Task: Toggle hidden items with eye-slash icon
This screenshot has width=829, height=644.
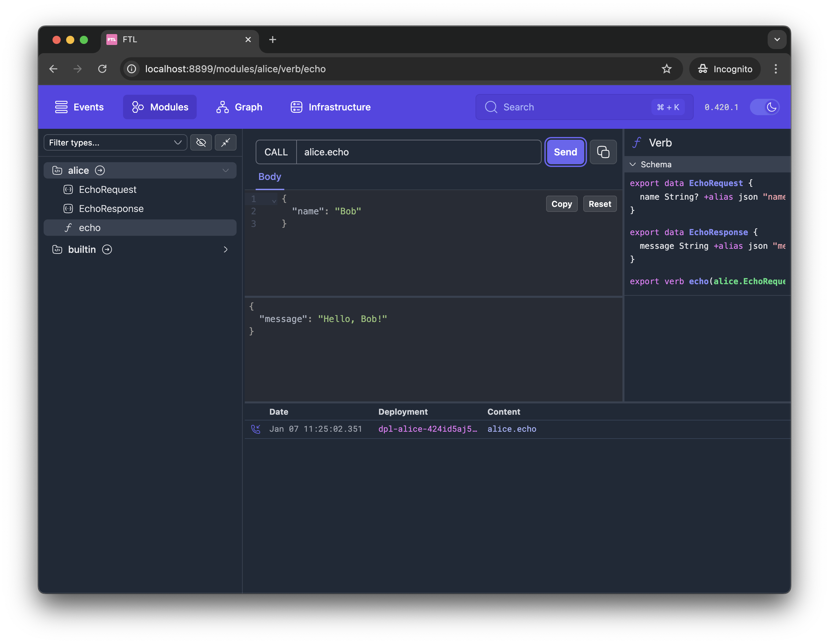Action: pyautogui.click(x=201, y=142)
